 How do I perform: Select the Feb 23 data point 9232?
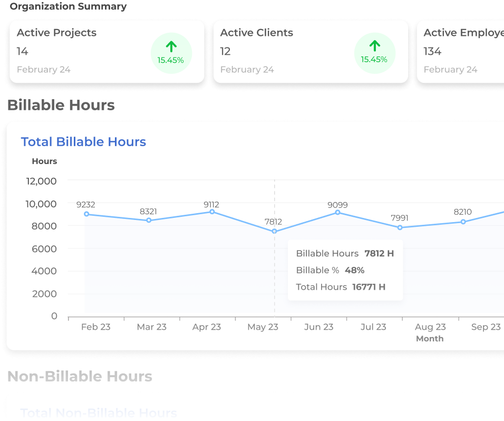[x=86, y=214]
